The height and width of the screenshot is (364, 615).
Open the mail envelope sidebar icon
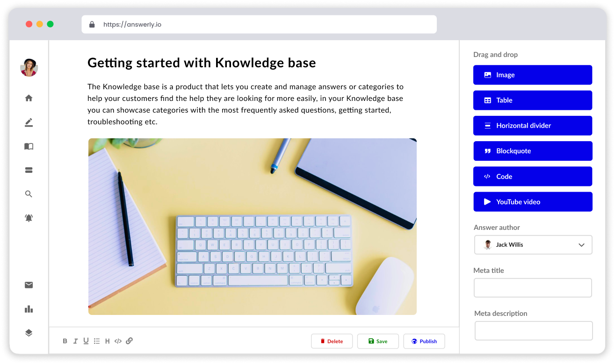pyautogui.click(x=29, y=285)
